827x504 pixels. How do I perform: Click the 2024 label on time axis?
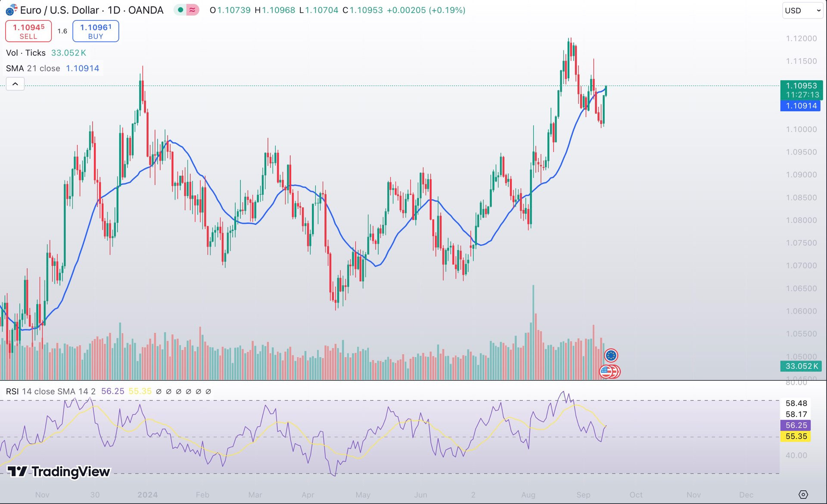click(147, 495)
